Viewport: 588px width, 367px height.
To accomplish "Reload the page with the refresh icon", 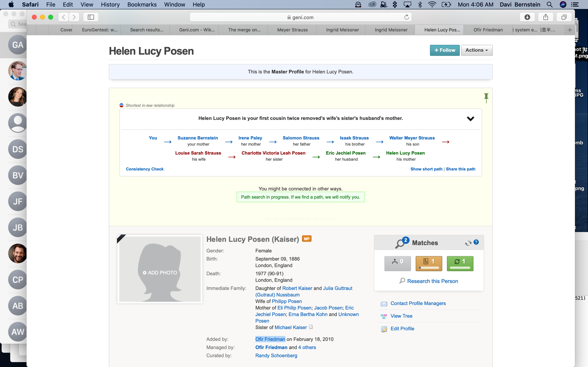I will [406, 17].
